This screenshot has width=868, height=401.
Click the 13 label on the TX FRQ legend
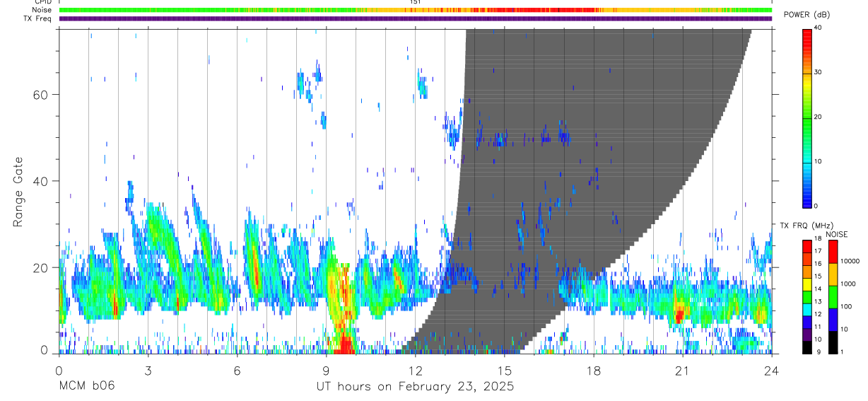click(x=817, y=301)
